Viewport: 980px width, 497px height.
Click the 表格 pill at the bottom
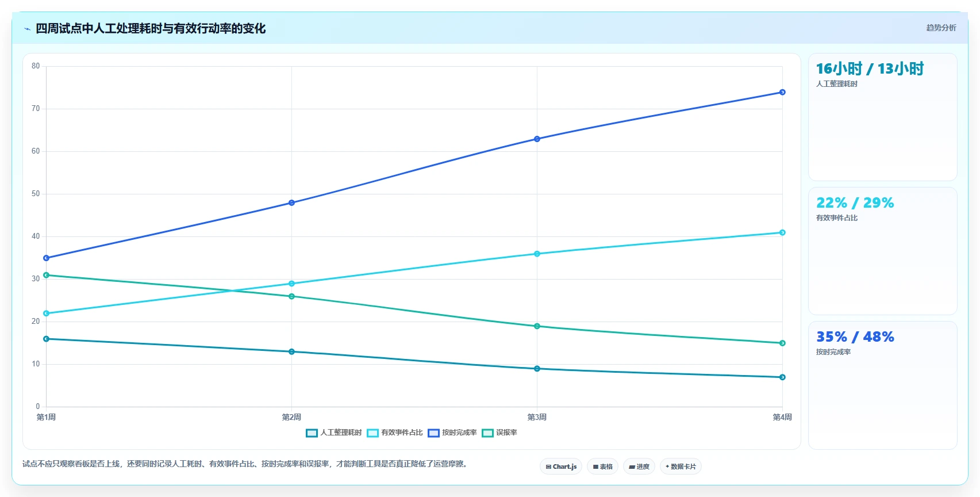(x=602, y=467)
